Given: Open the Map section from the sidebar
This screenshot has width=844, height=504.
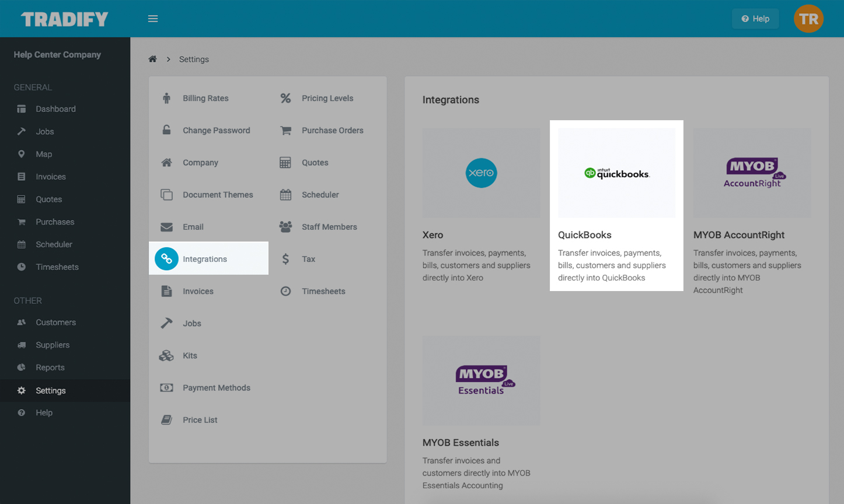Looking at the screenshot, I should [x=21, y=154].
